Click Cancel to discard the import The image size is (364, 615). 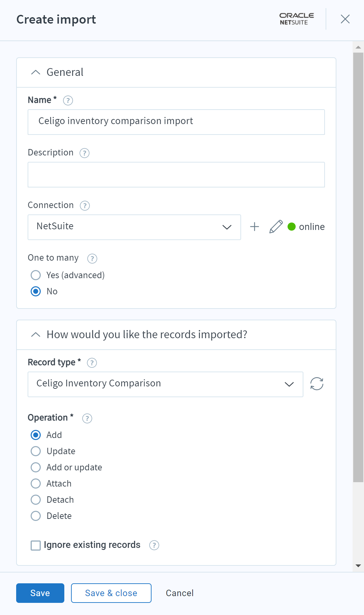click(179, 593)
